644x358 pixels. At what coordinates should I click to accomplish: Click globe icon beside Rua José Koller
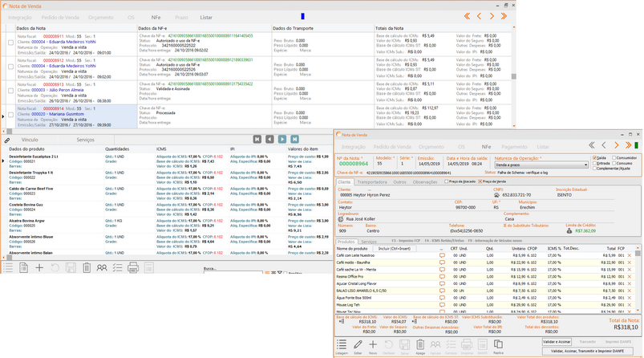[x=341, y=219]
